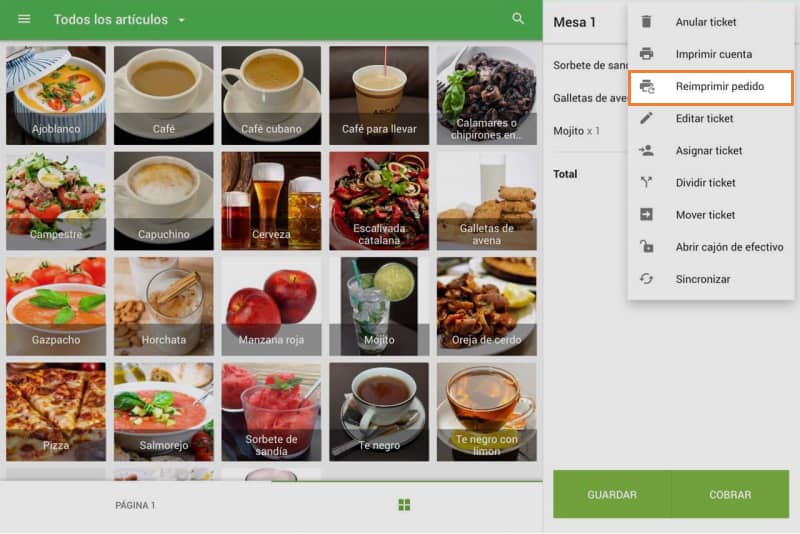Select Sincronizar from the menu
The image size is (800, 534).
[711, 279]
